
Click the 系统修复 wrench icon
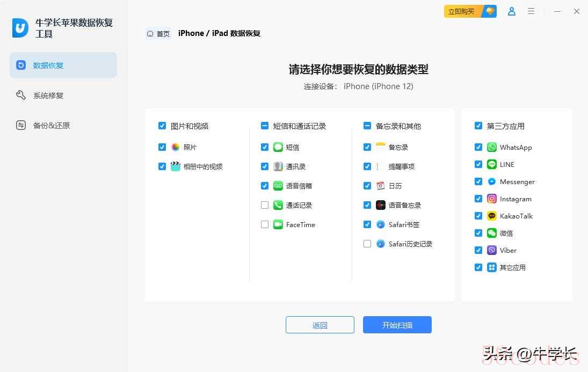tap(21, 95)
